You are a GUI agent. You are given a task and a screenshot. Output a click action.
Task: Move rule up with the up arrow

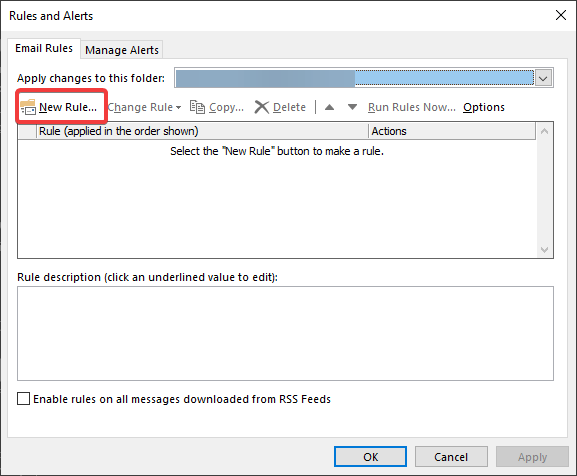[x=329, y=107]
